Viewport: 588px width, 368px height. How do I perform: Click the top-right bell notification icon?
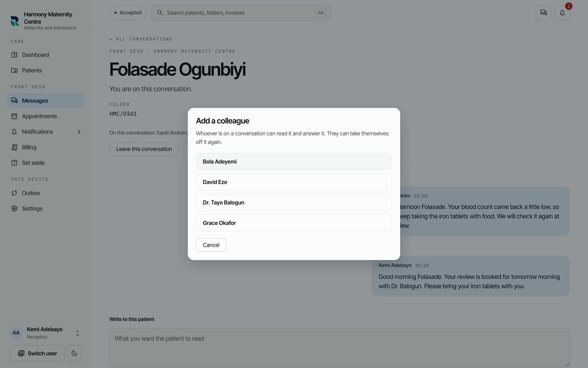click(x=562, y=13)
